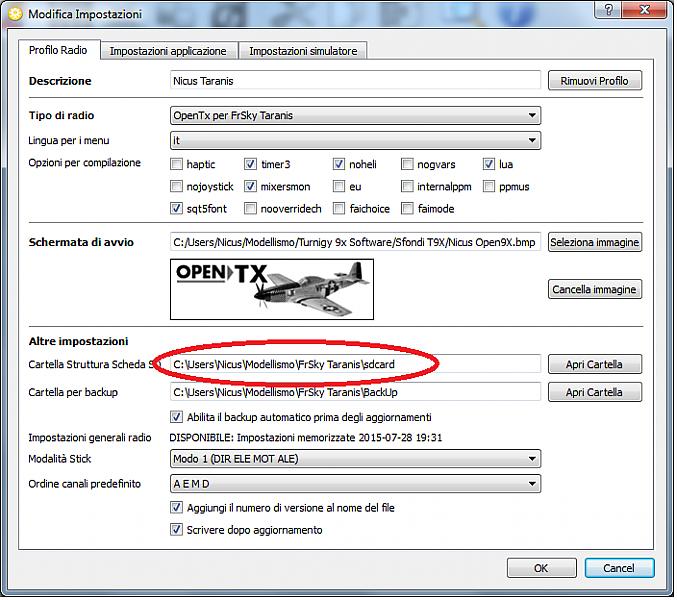The image size is (677, 600).
Task: Expand the Ordine canali predefinito list
Action: (x=355, y=484)
